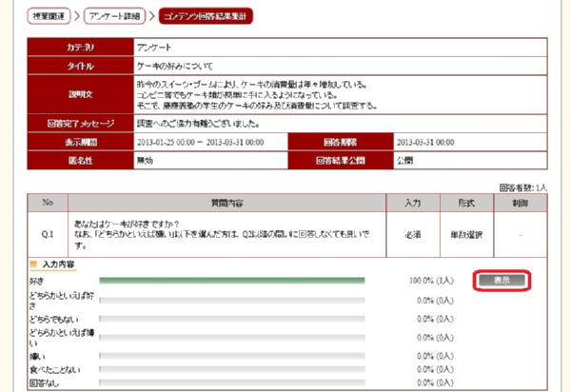571x392 pixels.
Task: Select the コンテンツ回答結果集計 breadcrumb tab
Action: coord(207,16)
